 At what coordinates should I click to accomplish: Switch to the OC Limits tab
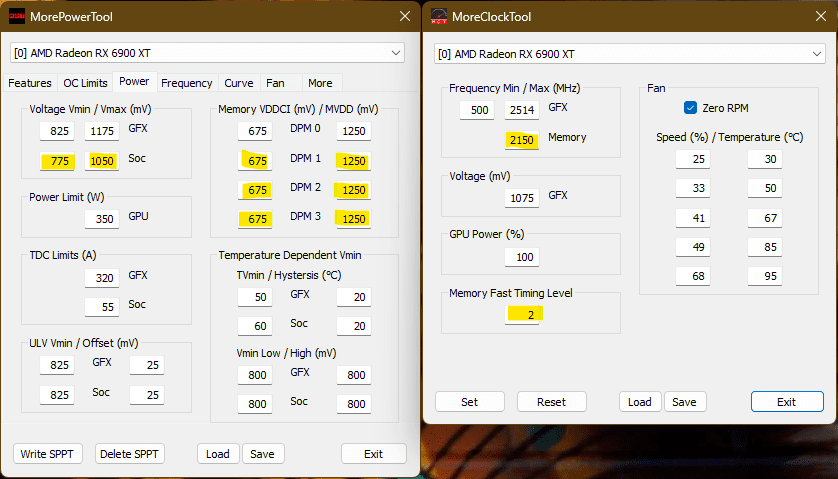click(x=85, y=83)
